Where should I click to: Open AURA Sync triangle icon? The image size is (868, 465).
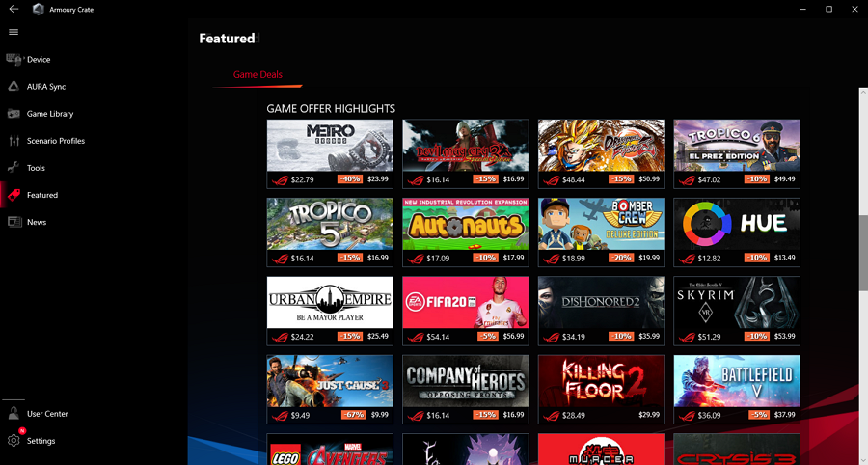(14, 87)
